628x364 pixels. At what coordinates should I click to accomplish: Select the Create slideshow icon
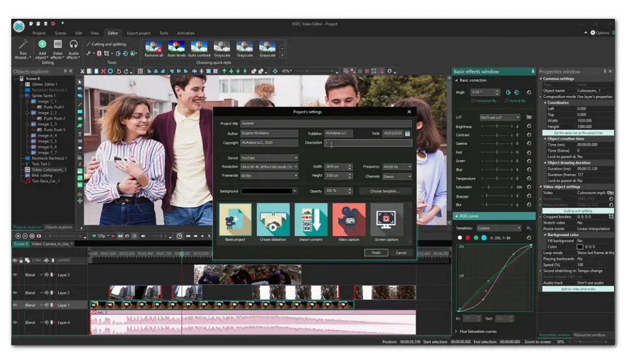pyautogui.click(x=273, y=220)
